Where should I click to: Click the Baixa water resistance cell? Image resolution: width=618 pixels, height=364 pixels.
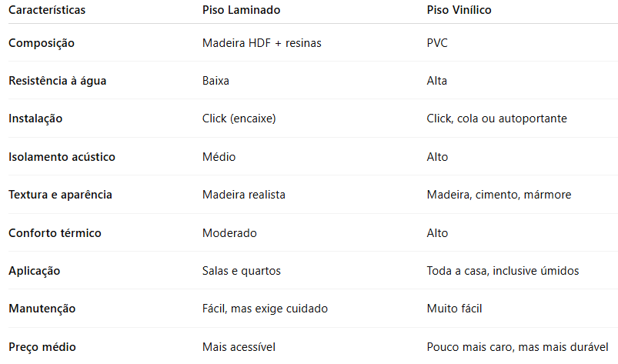[x=215, y=81]
